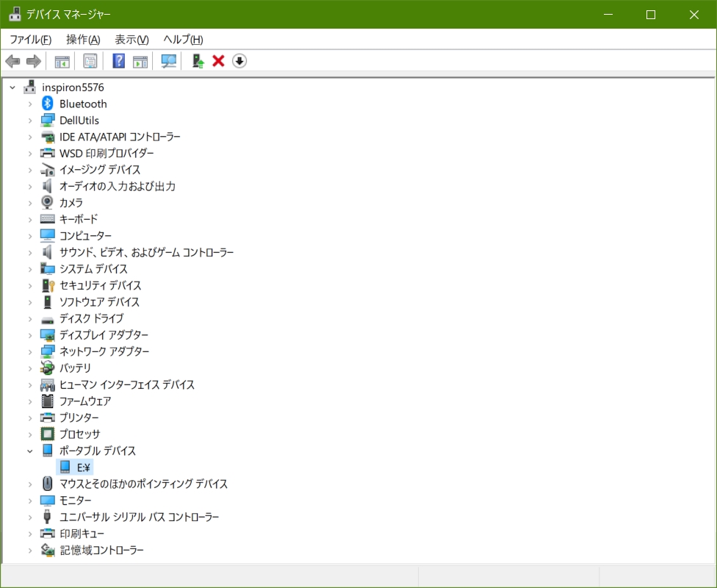Open the Properties toolbar icon

pos(90,61)
